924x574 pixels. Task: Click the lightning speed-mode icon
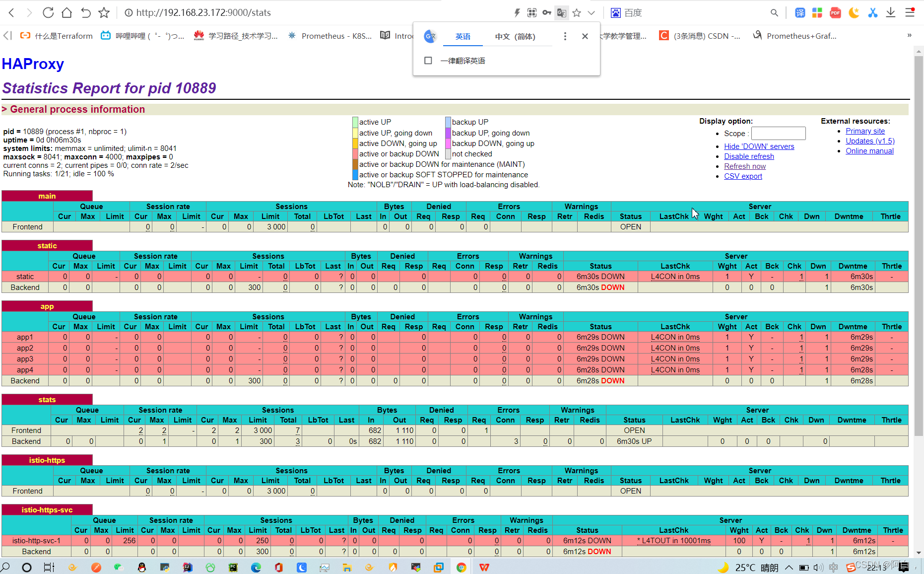point(517,13)
